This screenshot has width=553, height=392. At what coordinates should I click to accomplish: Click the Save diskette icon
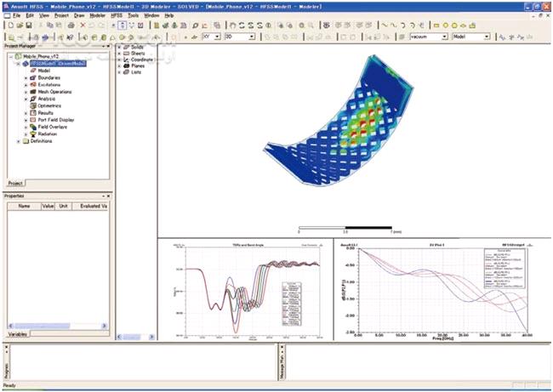(x=29, y=26)
